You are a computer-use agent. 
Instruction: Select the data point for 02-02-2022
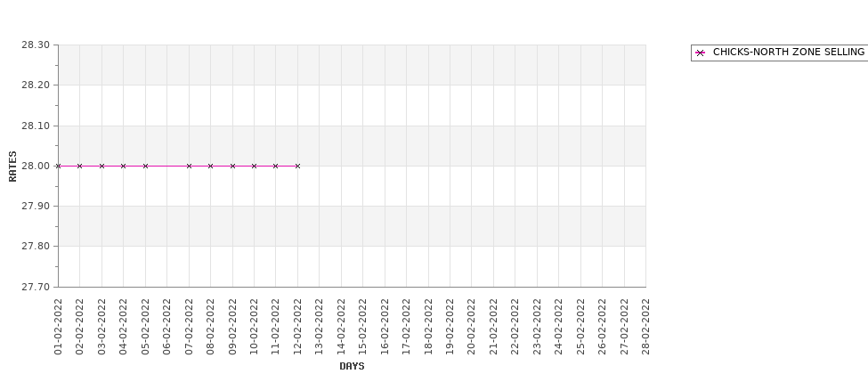80,167
